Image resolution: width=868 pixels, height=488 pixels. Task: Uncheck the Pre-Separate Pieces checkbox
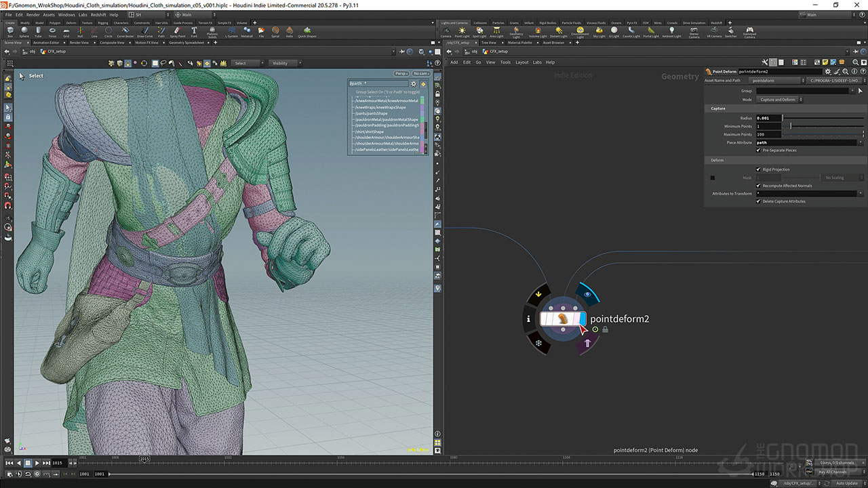coord(758,150)
